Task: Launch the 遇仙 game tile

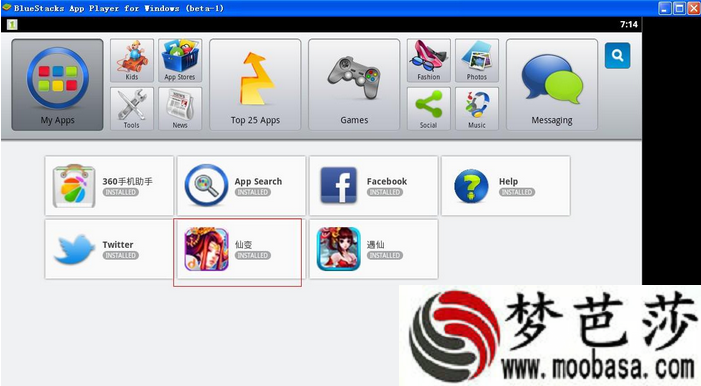Action: click(373, 249)
